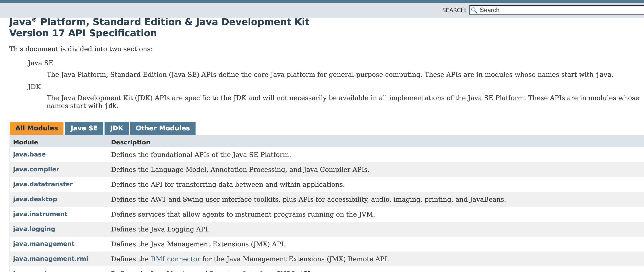
Task: Switch to the Java SE tab
Action: pos(84,128)
